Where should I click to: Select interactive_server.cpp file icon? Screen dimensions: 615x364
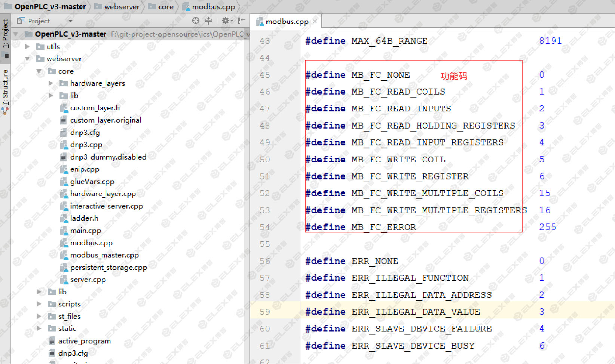(x=64, y=206)
